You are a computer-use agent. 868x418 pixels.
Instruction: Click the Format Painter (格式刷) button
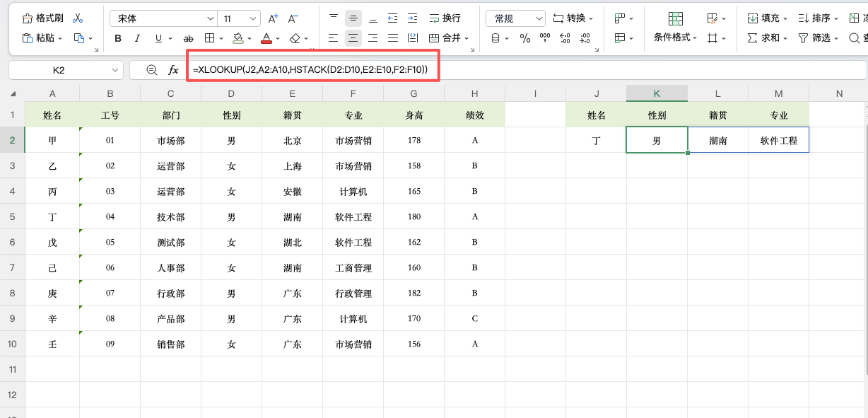[x=42, y=18]
